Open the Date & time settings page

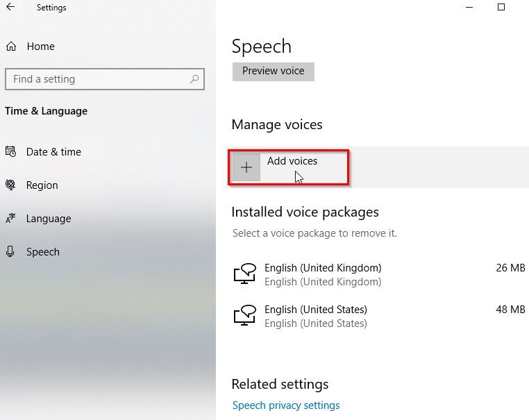[53, 152]
